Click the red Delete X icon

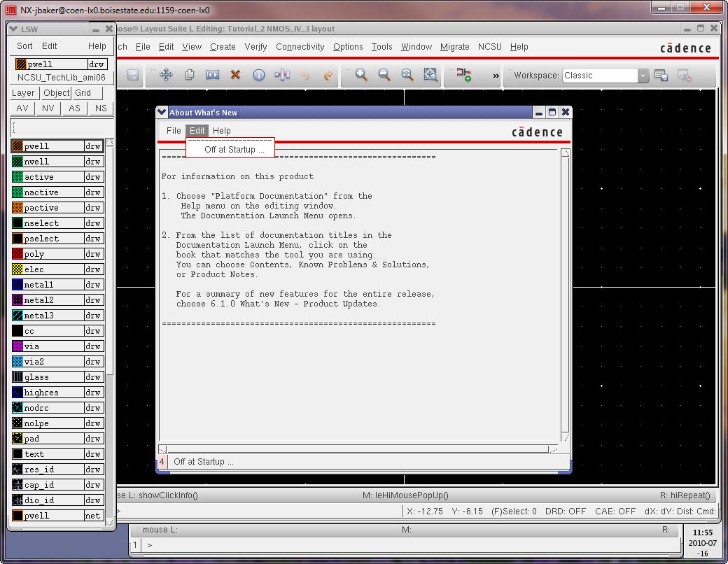click(x=236, y=75)
